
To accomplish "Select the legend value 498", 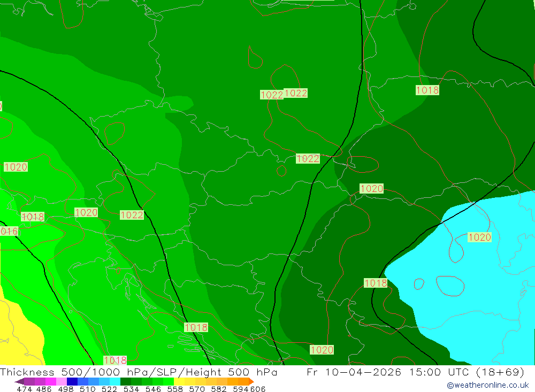I will click(x=66, y=389).
